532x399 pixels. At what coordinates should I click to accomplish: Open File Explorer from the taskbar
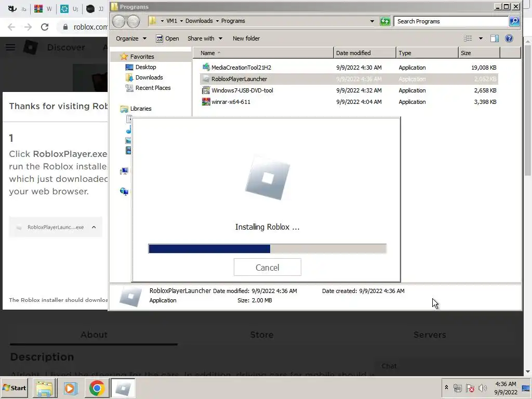coord(44,388)
